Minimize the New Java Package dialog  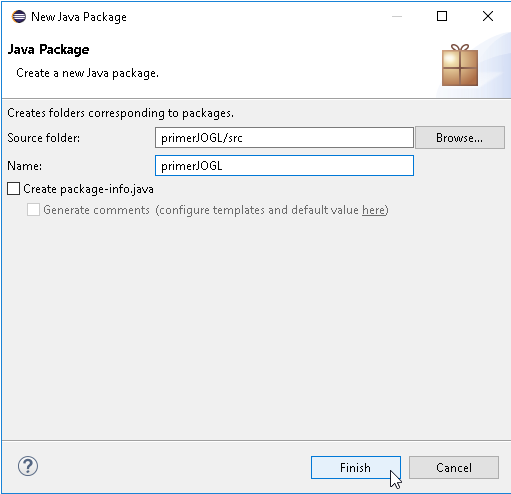click(x=397, y=16)
